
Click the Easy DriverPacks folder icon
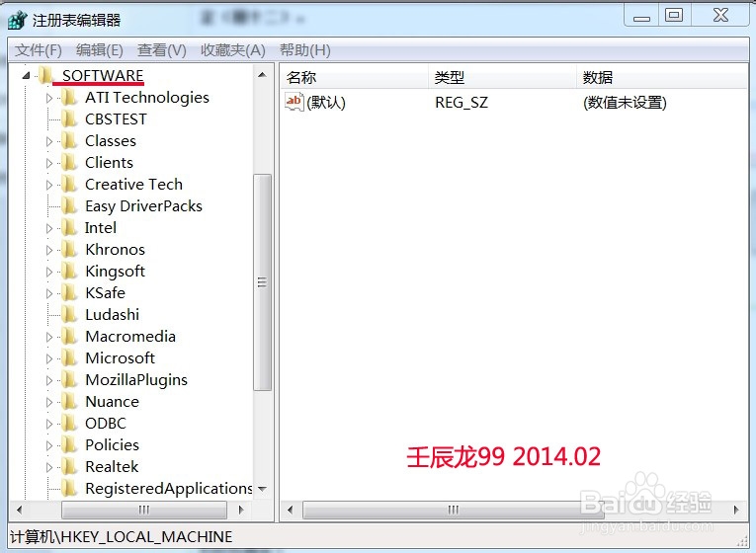pos(69,205)
